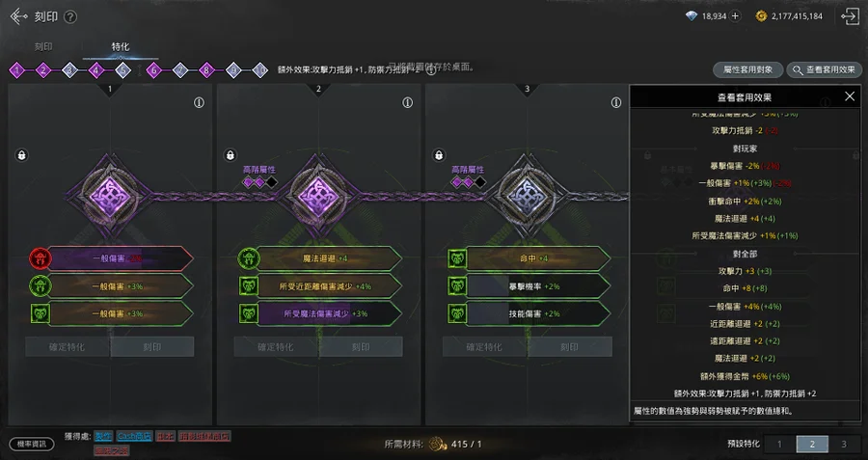The height and width of the screenshot is (460, 868).
Task: Open the info icon on slot 3
Action: click(x=616, y=103)
